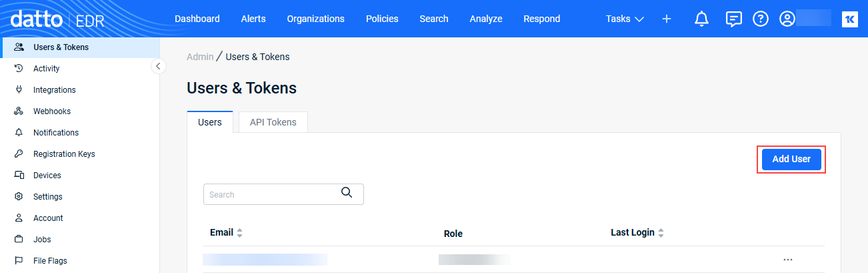This screenshot has height=273, width=868.
Task: Open the chat feedback icon
Action: [x=733, y=19]
